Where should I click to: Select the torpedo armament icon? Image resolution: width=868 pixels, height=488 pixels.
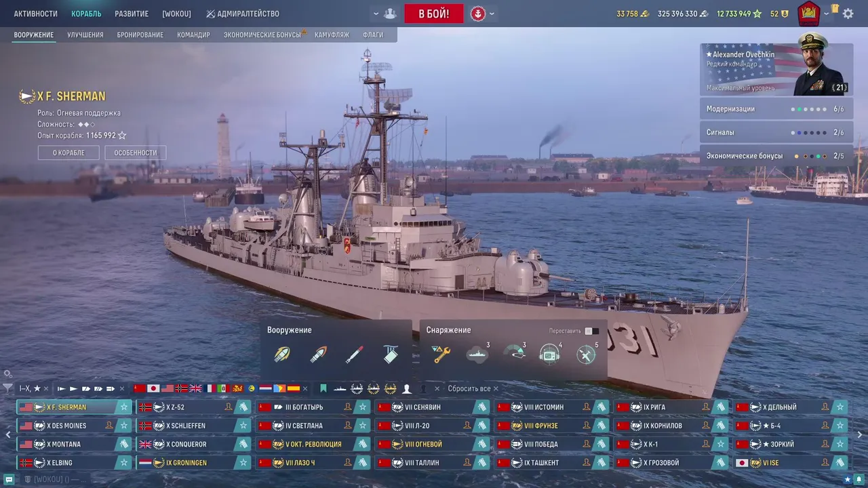pos(354,354)
